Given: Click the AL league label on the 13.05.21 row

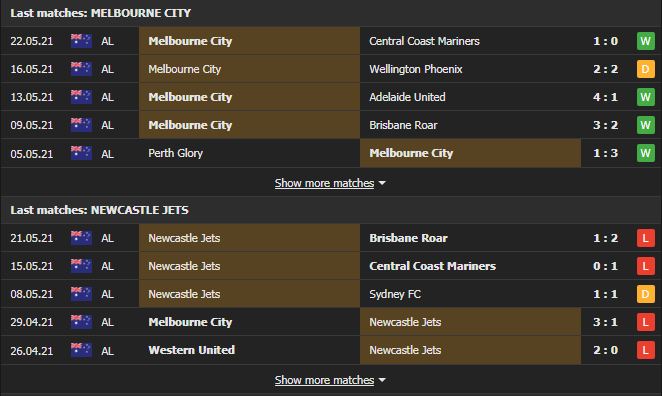Looking at the screenshot, I should tap(107, 97).
